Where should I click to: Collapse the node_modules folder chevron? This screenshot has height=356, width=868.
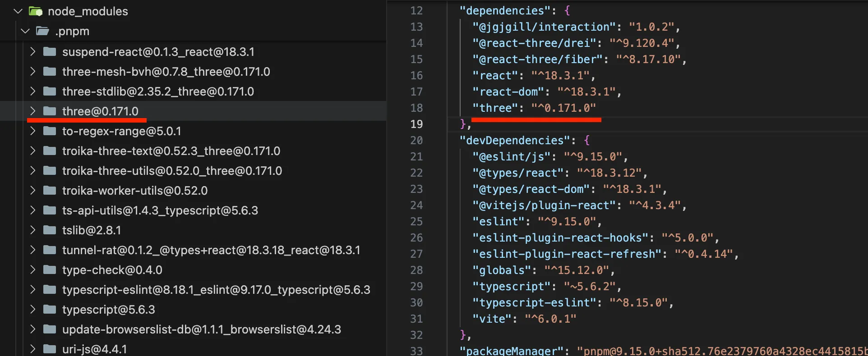(x=18, y=11)
